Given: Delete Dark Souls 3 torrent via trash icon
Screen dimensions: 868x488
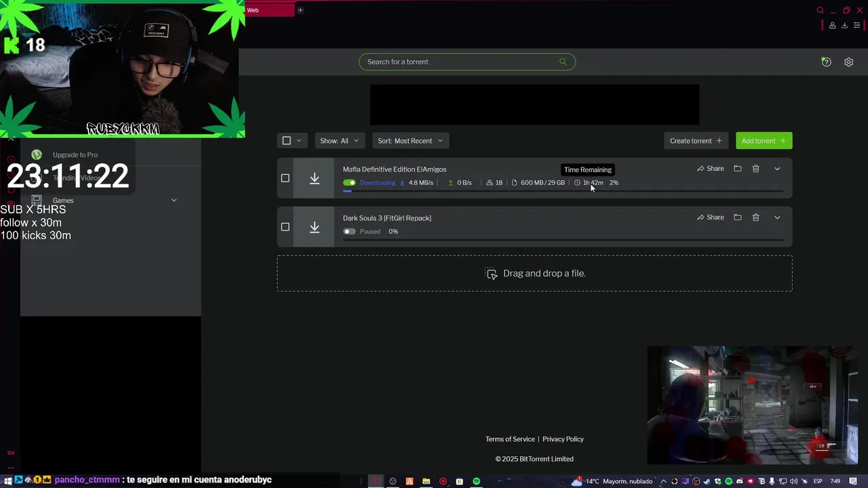Looking at the screenshot, I should click(x=755, y=218).
